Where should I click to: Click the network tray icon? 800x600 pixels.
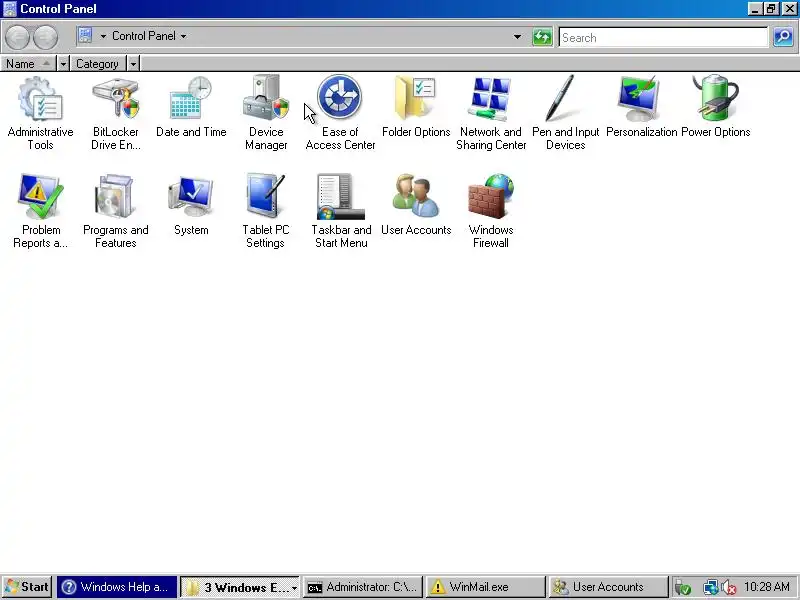click(x=710, y=587)
